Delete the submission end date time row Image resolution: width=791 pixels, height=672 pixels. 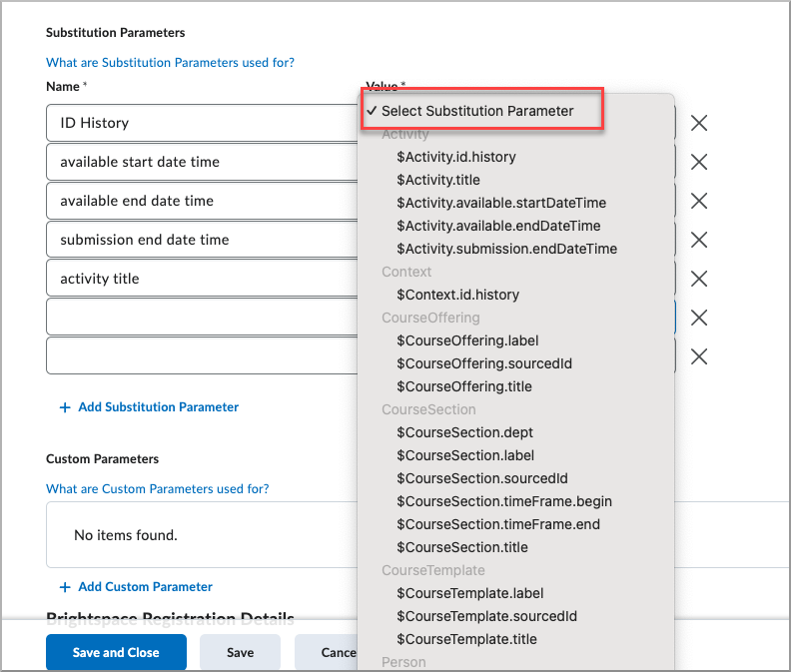699,240
